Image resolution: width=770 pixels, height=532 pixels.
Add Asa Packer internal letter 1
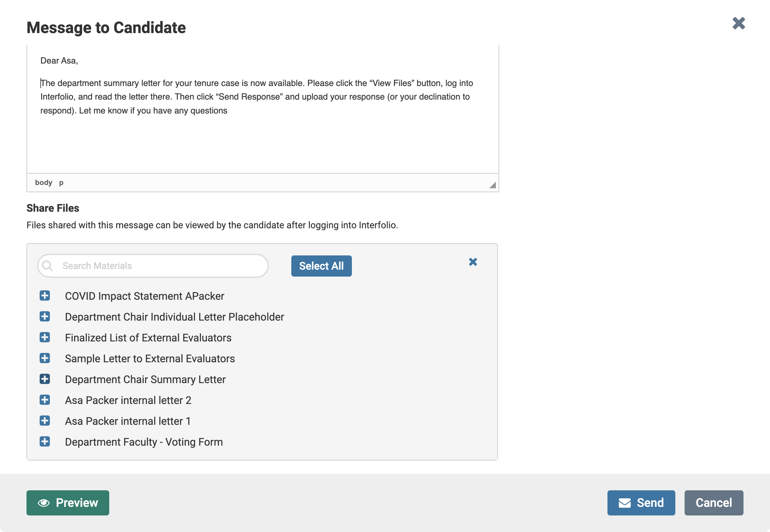(x=45, y=421)
